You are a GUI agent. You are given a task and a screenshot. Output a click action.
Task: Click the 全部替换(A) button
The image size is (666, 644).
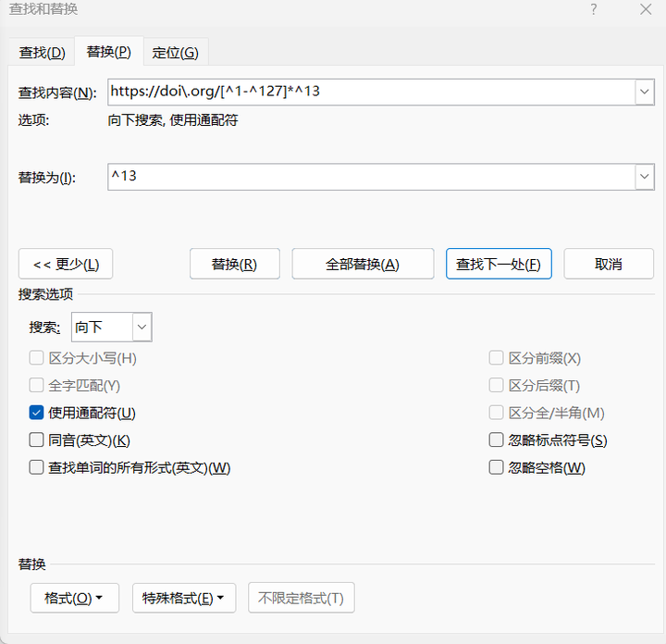pos(363,264)
